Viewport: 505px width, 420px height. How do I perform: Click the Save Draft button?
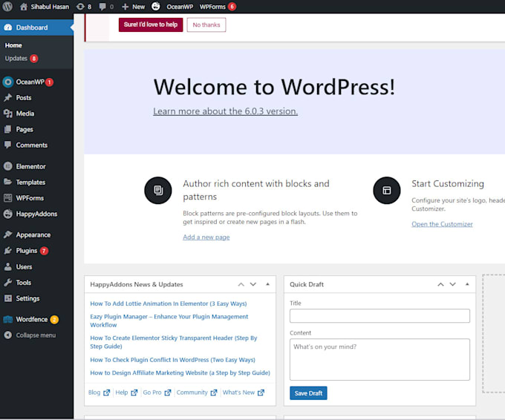tap(308, 393)
